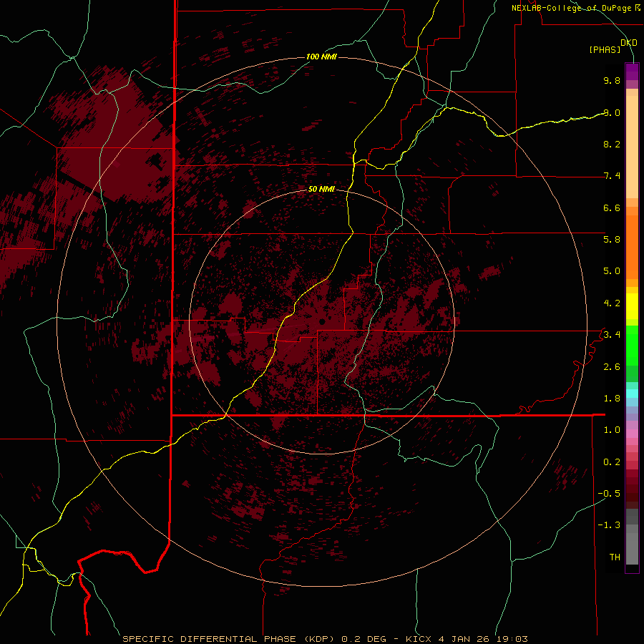Click the 8.2 color scale value

(x=612, y=144)
